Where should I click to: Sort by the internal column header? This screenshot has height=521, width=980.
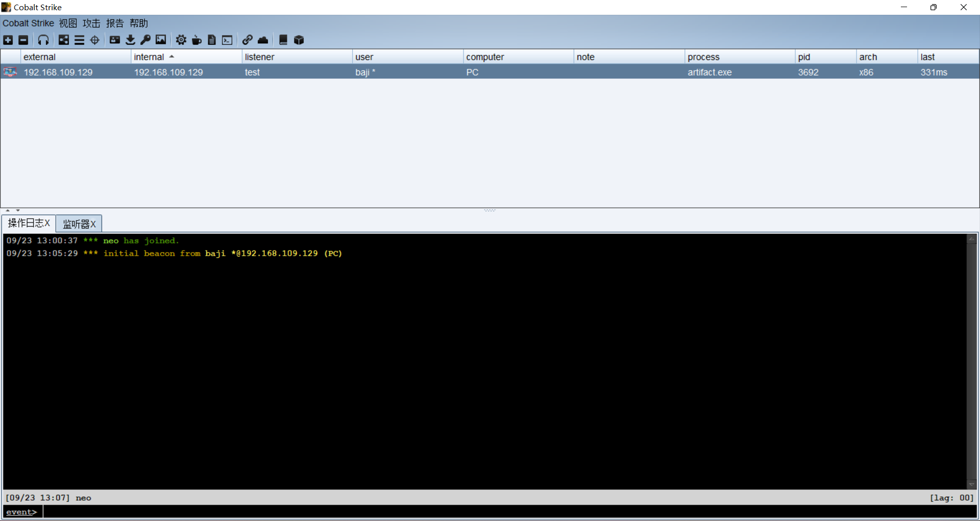(186, 57)
